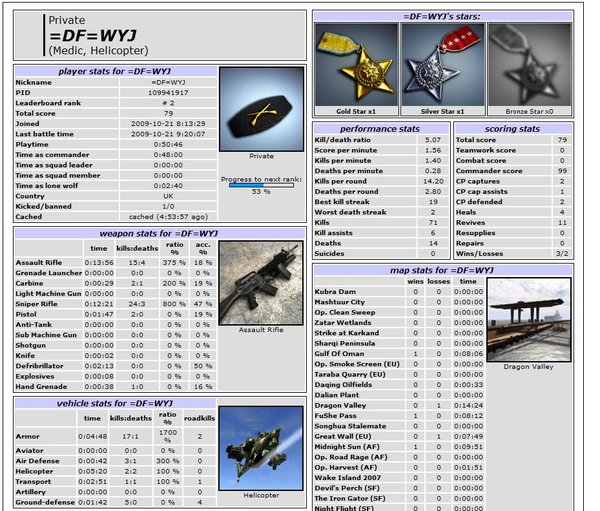
Task: Select the Knife weapon row
Action: pos(115,356)
